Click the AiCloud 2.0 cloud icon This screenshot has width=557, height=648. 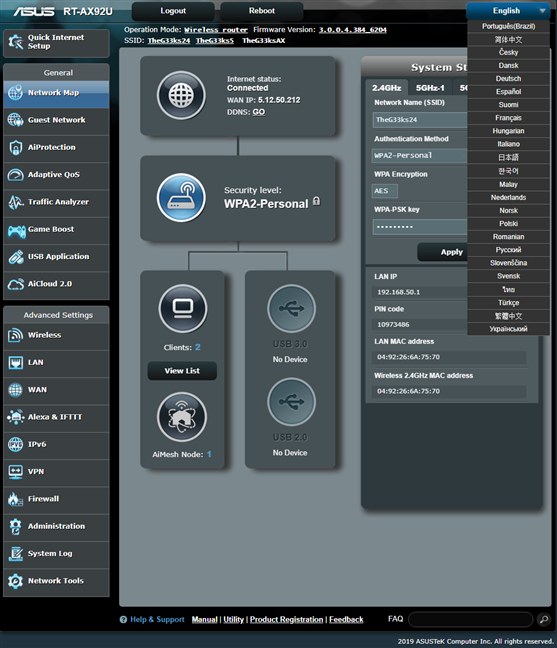[15, 284]
